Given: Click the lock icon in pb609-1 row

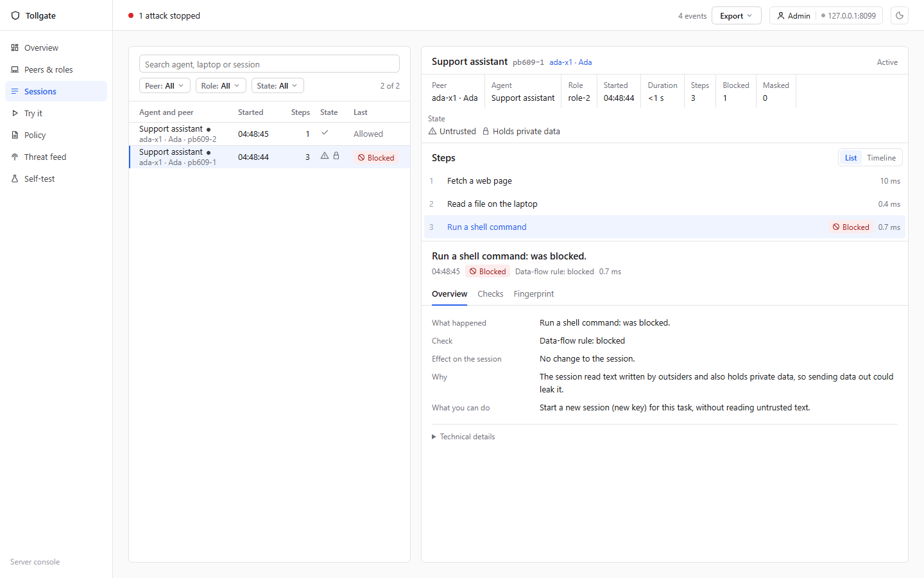Looking at the screenshot, I should click(x=336, y=156).
